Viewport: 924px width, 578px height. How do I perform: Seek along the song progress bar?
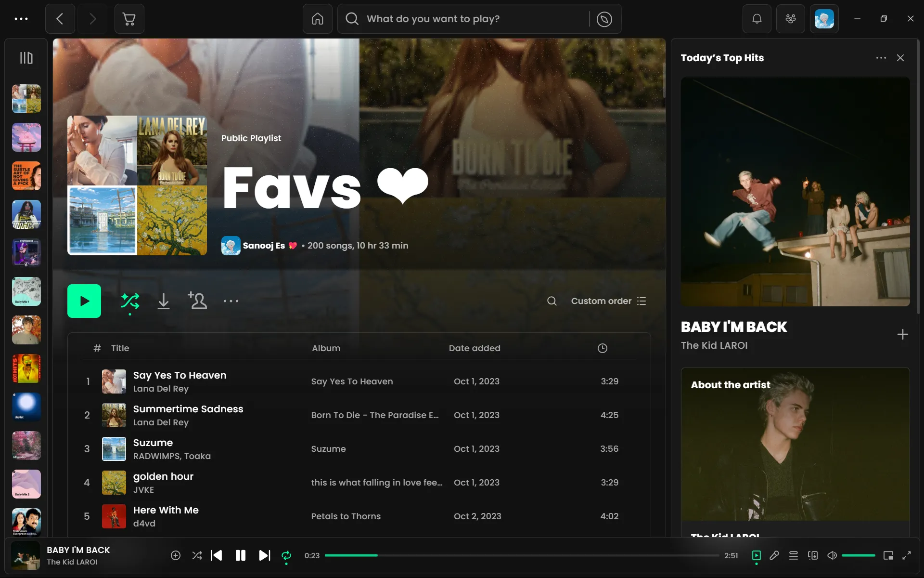[x=522, y=555]
